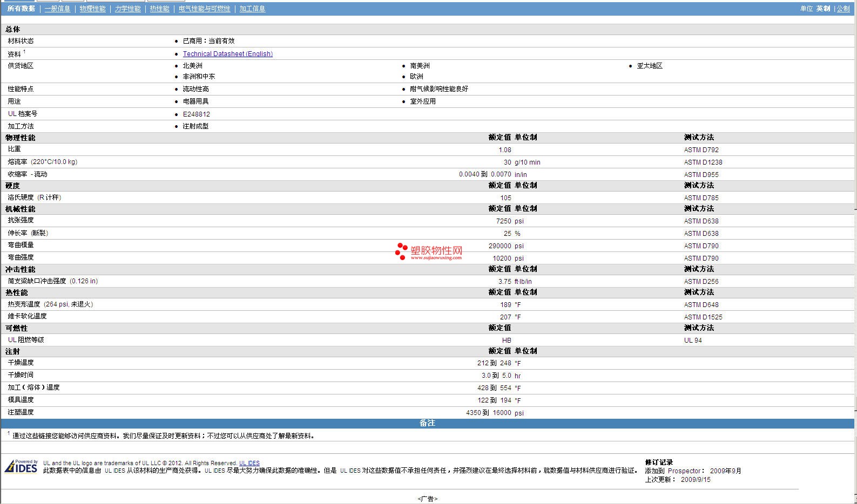Click the ASTM D256 test method

(x=701, y=282)
